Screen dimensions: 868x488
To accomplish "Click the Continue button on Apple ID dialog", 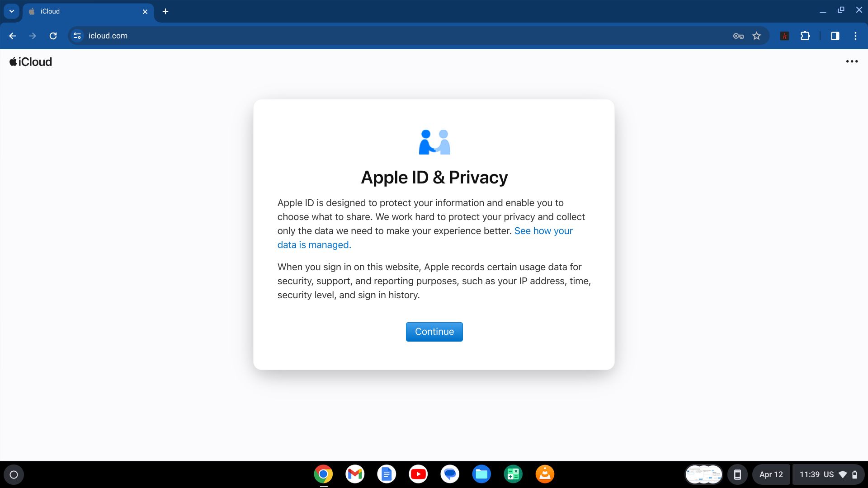I will (434, 331).
